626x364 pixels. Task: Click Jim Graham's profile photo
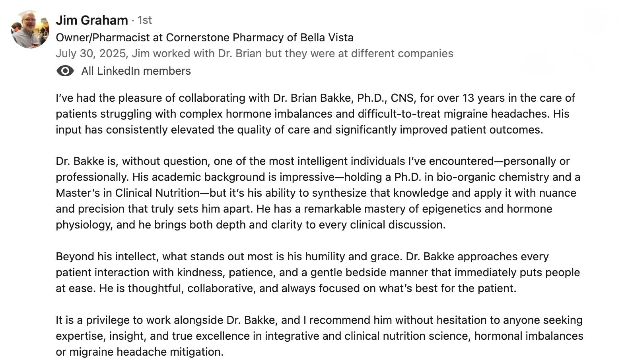pyautogui.click(x=30, y=29)
